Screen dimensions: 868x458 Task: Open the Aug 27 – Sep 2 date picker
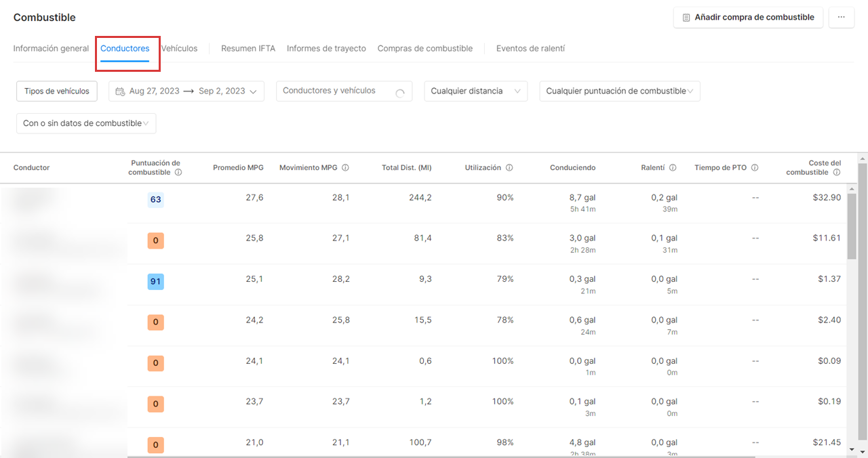coord(186,91)
